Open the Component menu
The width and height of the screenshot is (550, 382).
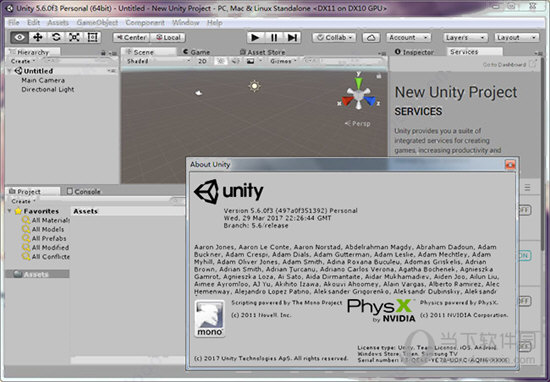click(145, 23)
